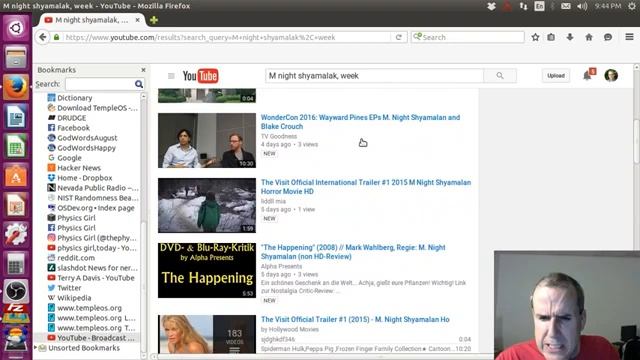Open the 183 videos playlist thumbnail

pyautogui.click(x=207, y=334)
